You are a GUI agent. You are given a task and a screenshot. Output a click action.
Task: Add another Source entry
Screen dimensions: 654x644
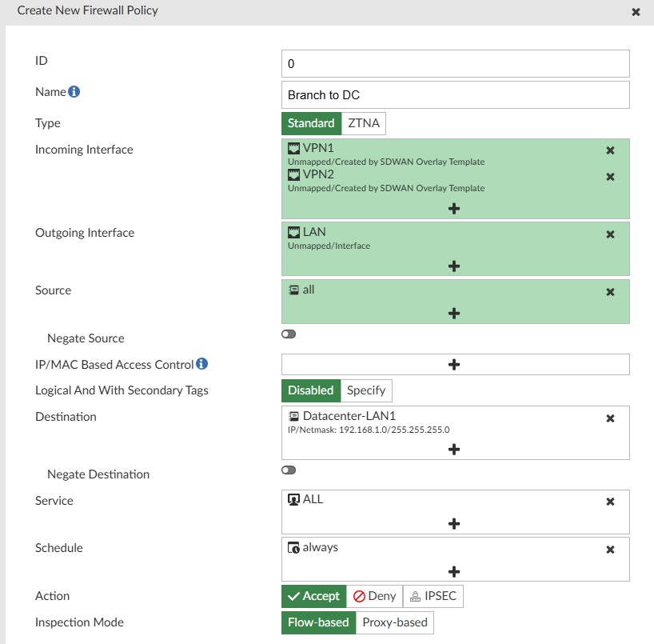click(453, 312)
